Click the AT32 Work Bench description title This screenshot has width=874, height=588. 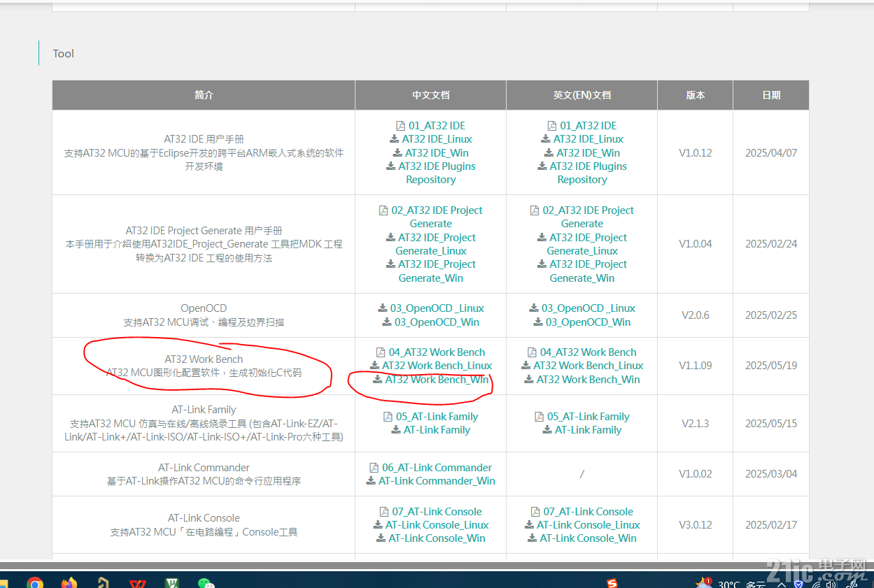(x=204, y=359)
